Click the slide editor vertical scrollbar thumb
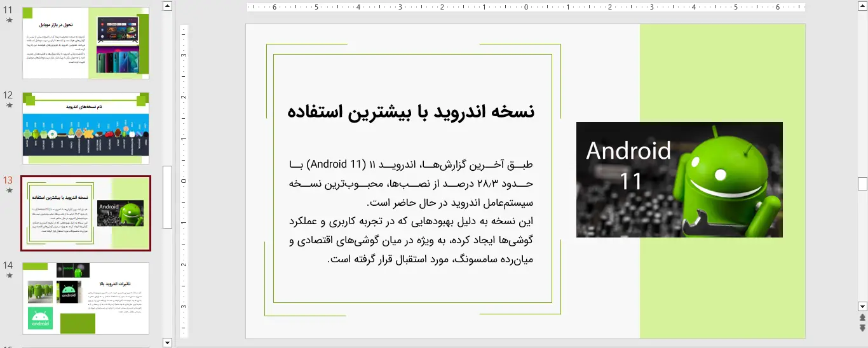 [862, 184]
